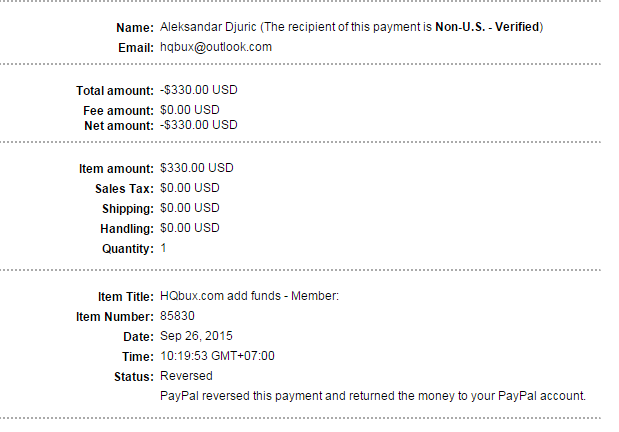Click the time 10:19:53 GMT+07:00
Viewport: 619px width, 432px height.
(217, 356)
